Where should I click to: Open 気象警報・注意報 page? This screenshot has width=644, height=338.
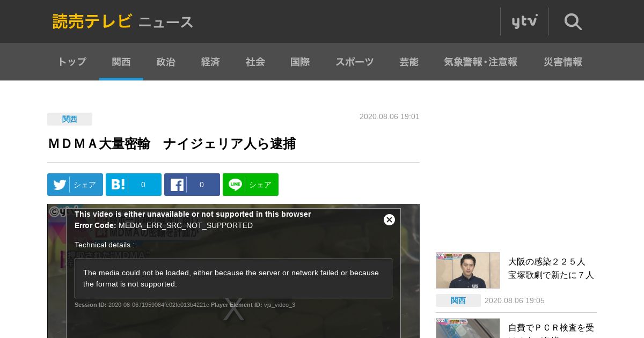pos(481,62)
